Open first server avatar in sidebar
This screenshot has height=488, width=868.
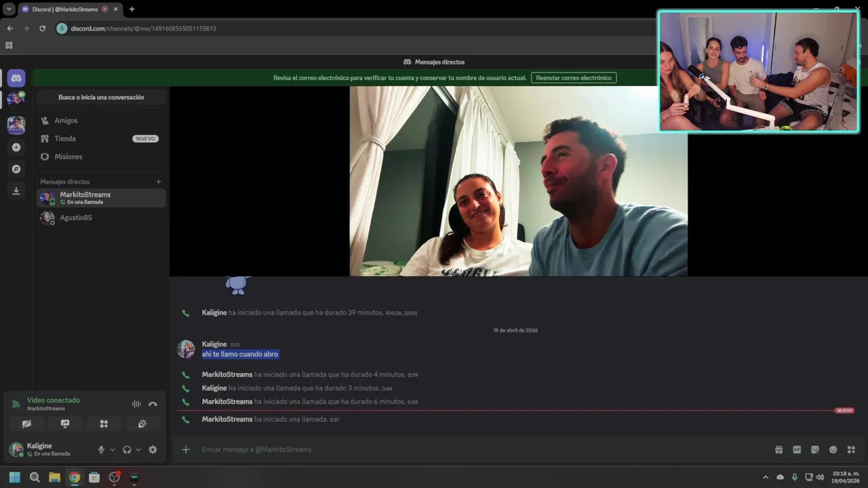(16, 99)
